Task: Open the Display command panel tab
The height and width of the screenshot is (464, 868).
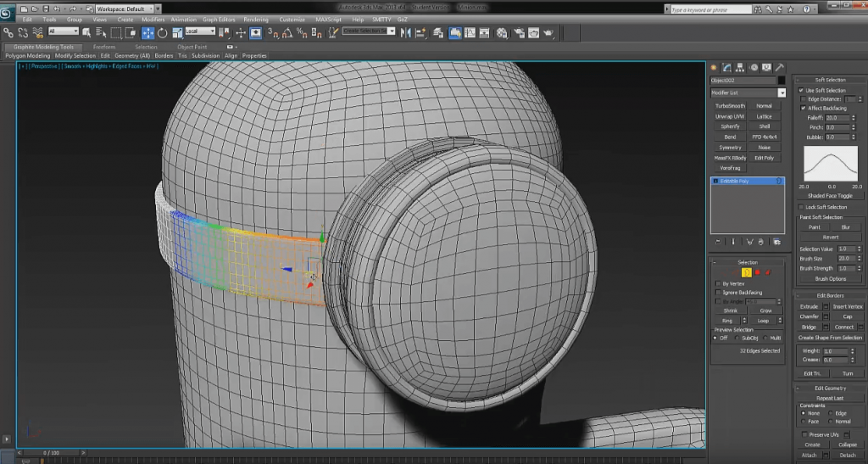Action: point(766,67)
